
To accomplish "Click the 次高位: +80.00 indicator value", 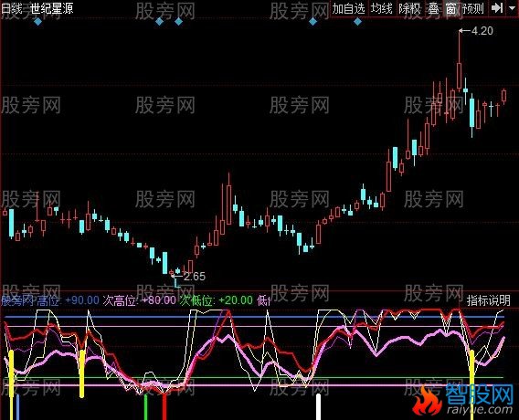I will [x=140, y=300].
